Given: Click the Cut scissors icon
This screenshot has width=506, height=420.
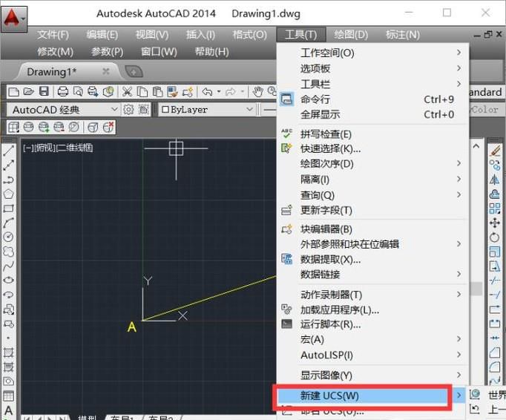Looking at the screenshot, I should [x=127, y=92].
